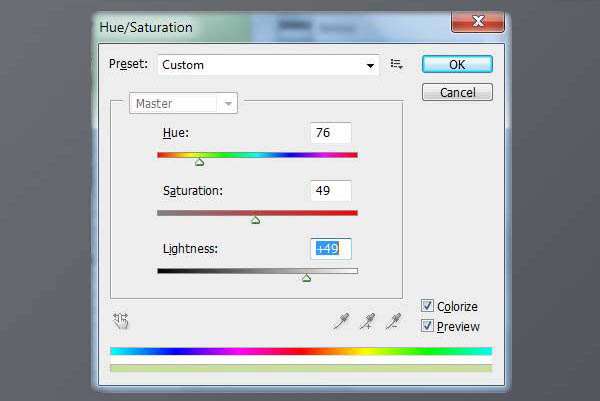600x401 pixels.
Task: Click the Lightness slider handle
Action: [x=306, y=277]
